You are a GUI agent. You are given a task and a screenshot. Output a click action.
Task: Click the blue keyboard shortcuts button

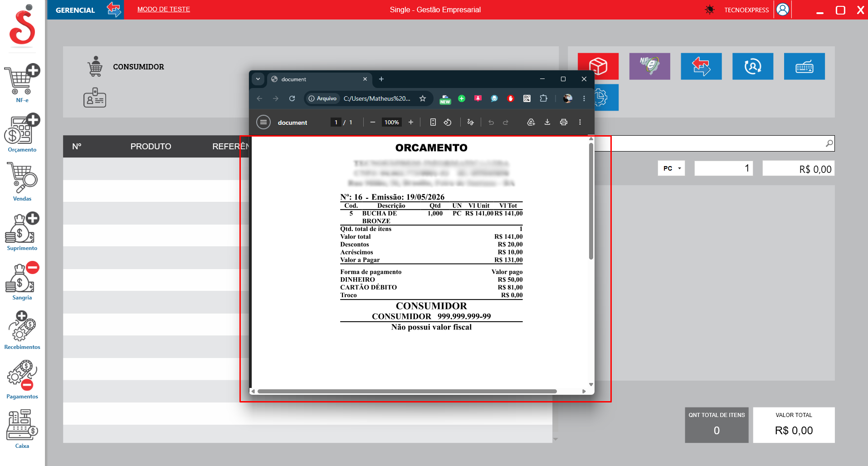(805, 66)
